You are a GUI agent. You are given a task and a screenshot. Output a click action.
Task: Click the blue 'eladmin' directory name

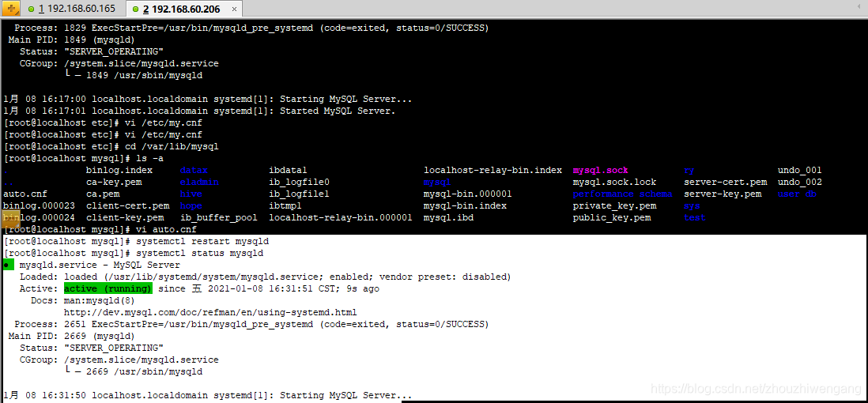point(199,182)
